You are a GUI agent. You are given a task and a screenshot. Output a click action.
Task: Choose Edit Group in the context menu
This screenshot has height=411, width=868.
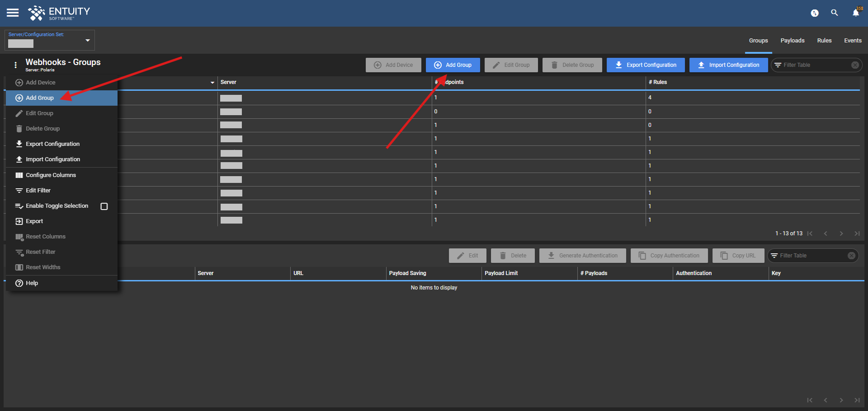pyautogui.click(x=61, y=113)
